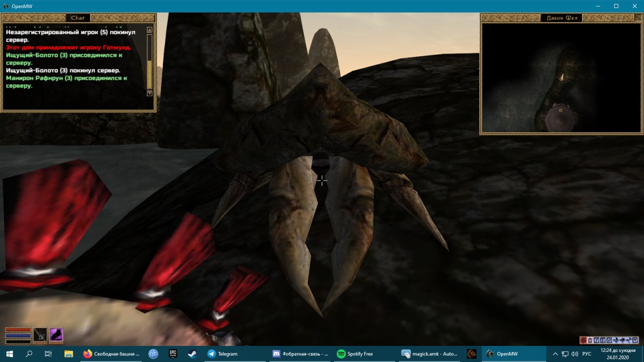Image resolution: width=644 pixels, height=362 pixels.
Task: Click the red health bar
Action: pyautogui.click(x=18, y=330)
